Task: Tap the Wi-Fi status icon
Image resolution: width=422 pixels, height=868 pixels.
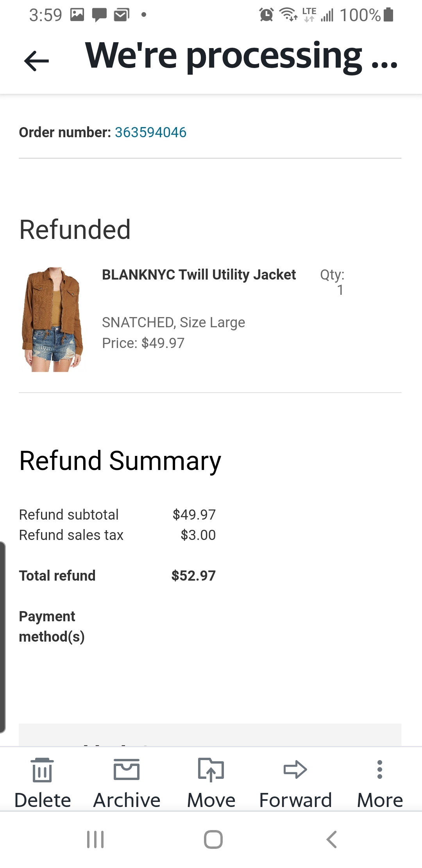Action: point(288,15)
